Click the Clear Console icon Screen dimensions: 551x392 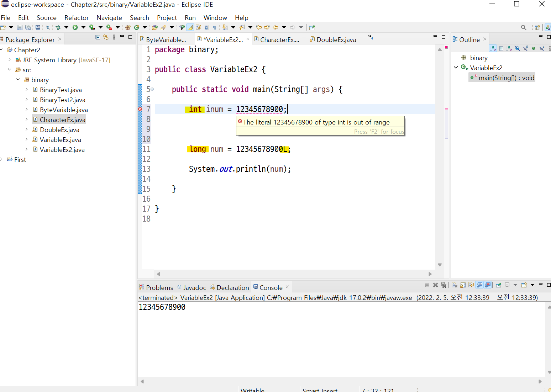[455, 285]
